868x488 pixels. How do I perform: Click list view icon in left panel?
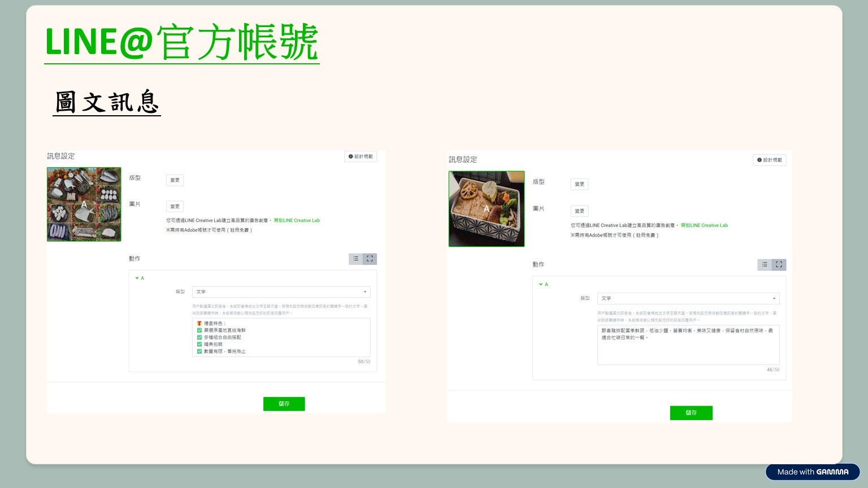pyautogui.click(x=355, y=259)
